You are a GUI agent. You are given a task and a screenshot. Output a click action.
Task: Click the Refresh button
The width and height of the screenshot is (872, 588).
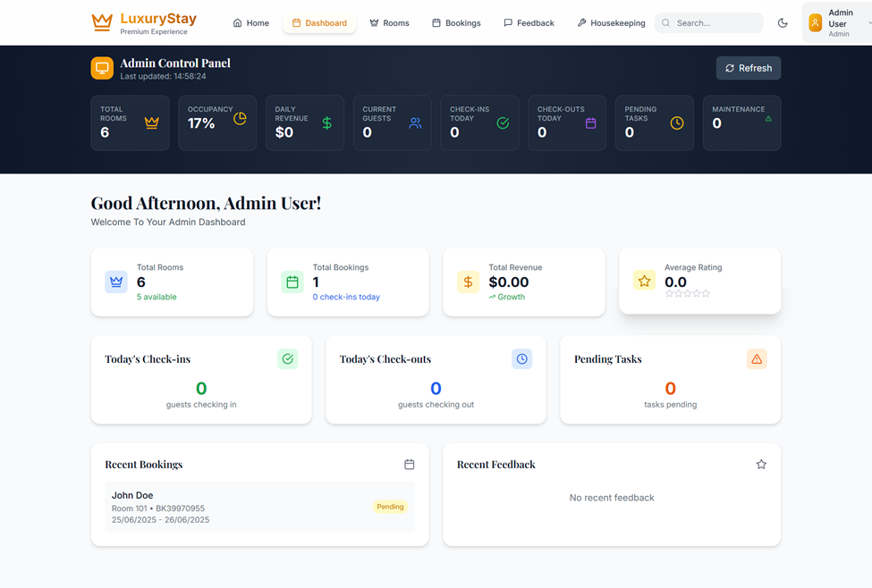tap(748, 68)
